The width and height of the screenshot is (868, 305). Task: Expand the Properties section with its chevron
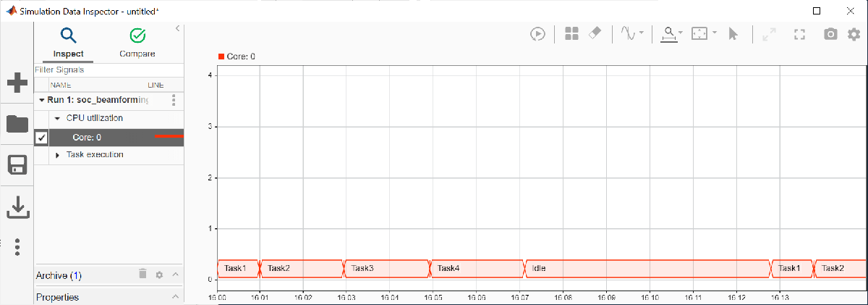(175, 297)
